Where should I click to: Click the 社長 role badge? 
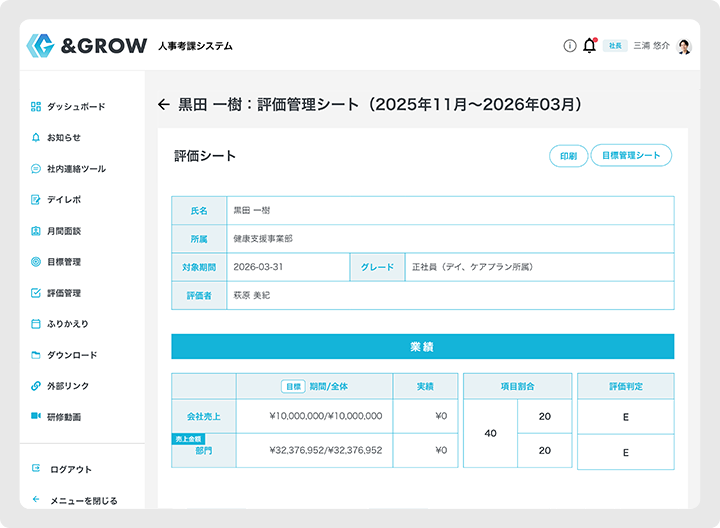(615, 45)
